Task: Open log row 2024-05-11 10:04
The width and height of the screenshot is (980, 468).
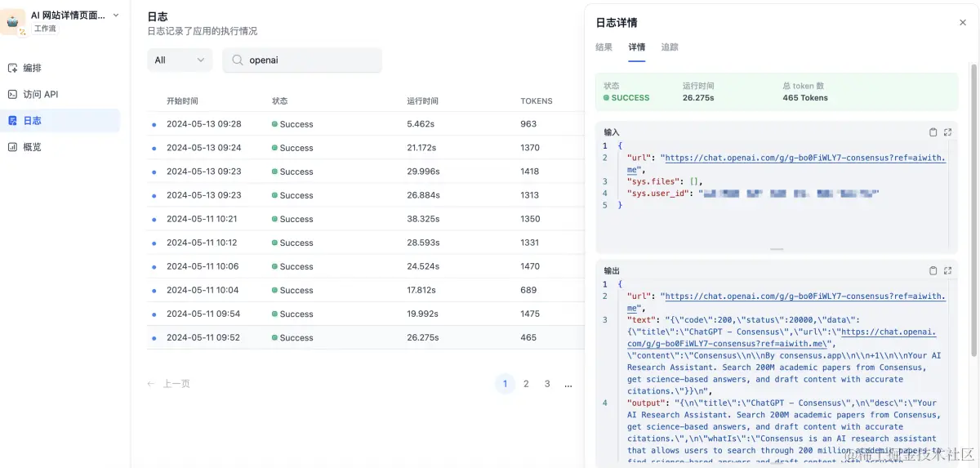Action: (365, 290)
